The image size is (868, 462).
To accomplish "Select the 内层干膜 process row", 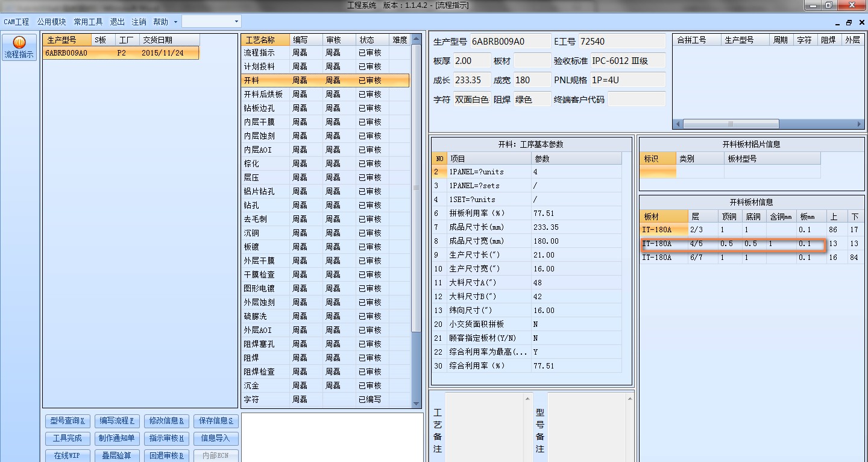I will 325,122.
